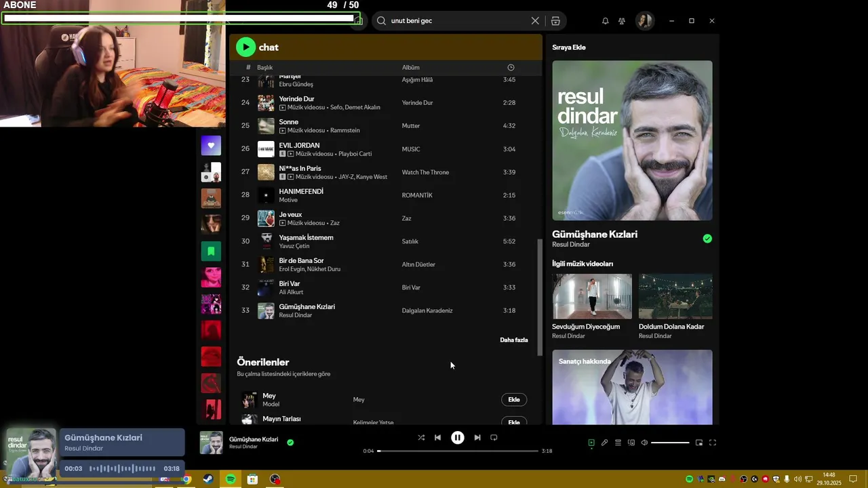Open the queue icon

[x=618, y=443]
